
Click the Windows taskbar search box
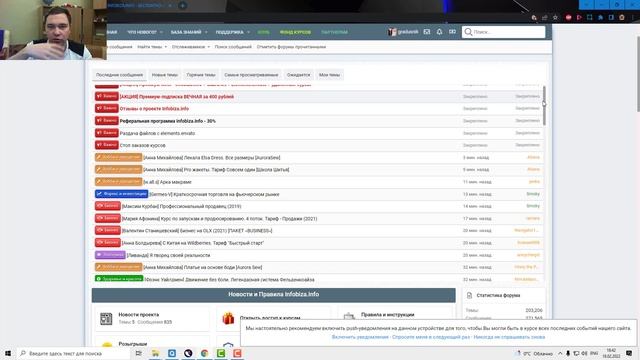click(73, 353)
